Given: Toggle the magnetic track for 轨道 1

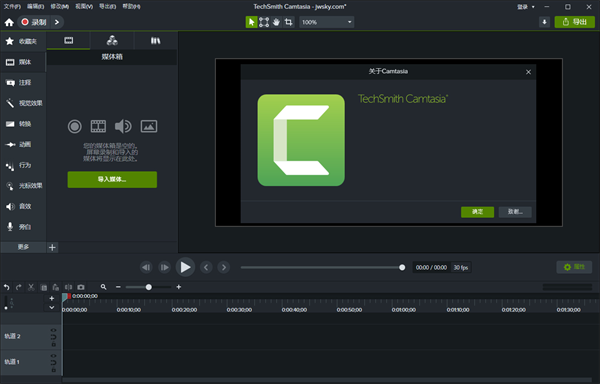Looking at the screenshot, I should (53, 362).
